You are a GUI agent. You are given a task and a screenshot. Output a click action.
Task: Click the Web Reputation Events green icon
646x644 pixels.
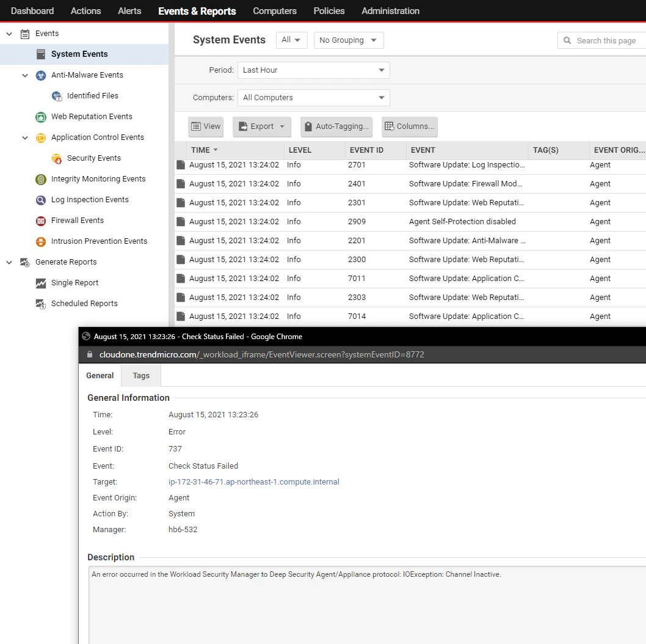(x=41, y=117)
